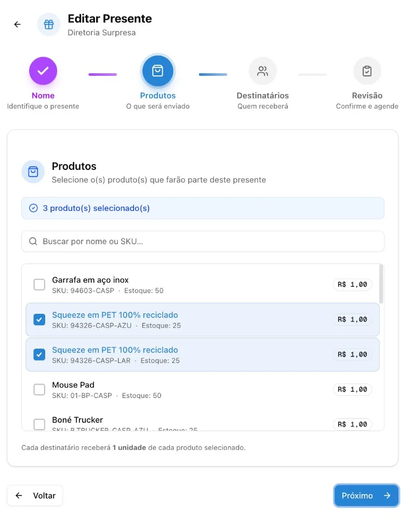Check the Mouse Pad checkbox

(x=39, y=390)
